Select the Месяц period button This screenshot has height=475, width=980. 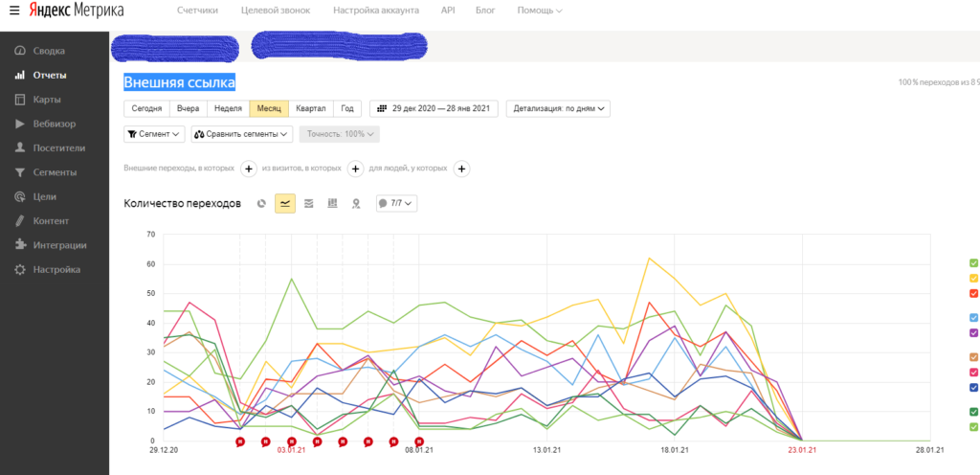pos(269,109)
